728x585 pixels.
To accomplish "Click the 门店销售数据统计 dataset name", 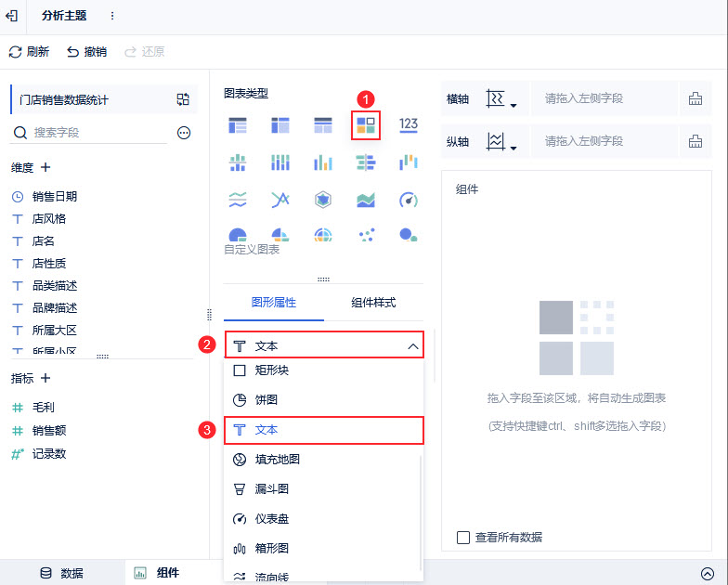I will pyautogui.click(x=63, y=100).
